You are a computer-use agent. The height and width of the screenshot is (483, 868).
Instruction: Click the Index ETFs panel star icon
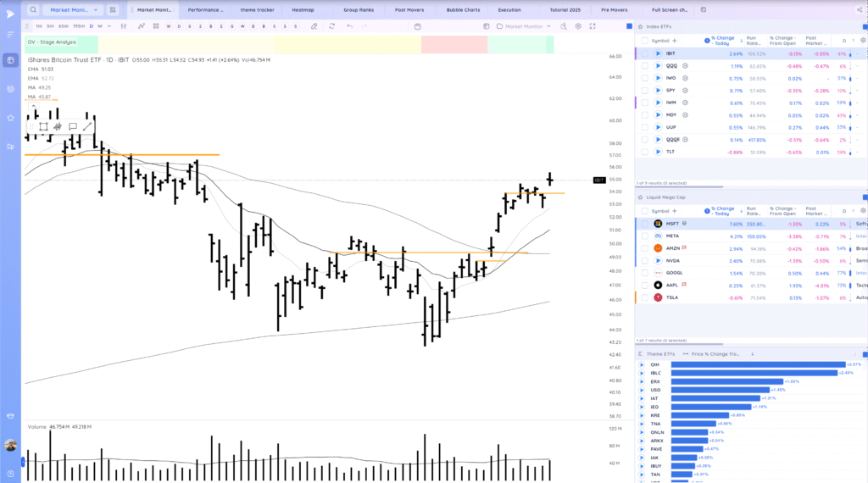[x=641, y=26]
